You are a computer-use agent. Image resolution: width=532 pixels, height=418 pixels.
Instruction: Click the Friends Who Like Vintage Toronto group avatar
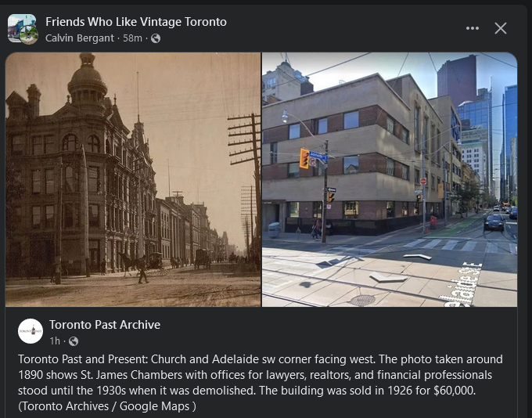(23, 29)
